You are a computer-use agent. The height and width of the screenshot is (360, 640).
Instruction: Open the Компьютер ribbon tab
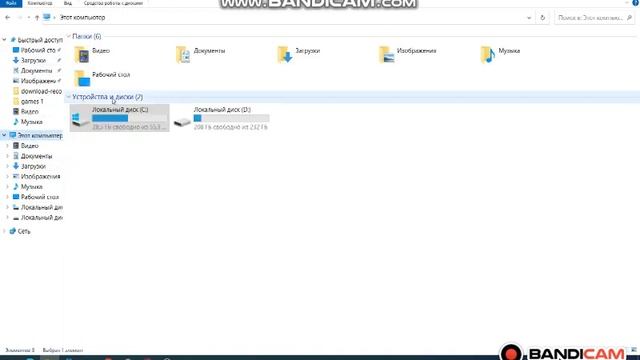click(x=40, y=3)
